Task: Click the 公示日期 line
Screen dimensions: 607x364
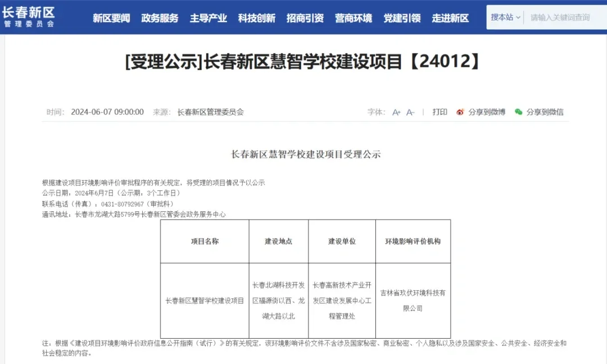Action: (x=111, y=193)
